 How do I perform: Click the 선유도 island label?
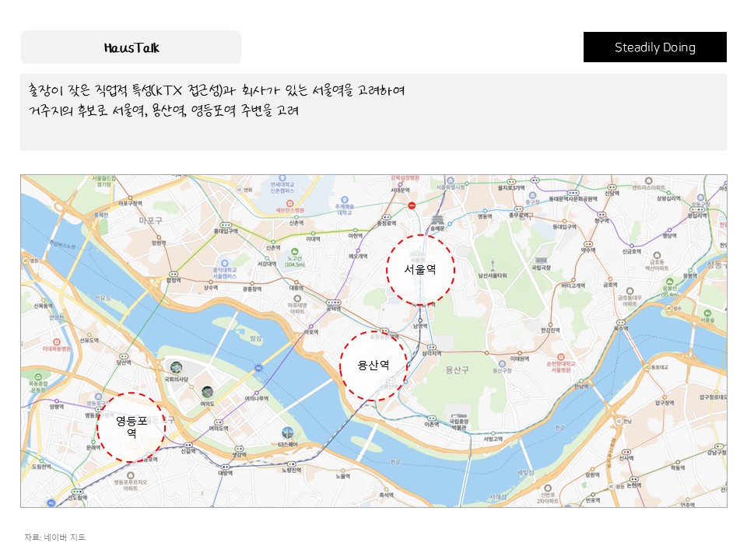tap(103, 298)
